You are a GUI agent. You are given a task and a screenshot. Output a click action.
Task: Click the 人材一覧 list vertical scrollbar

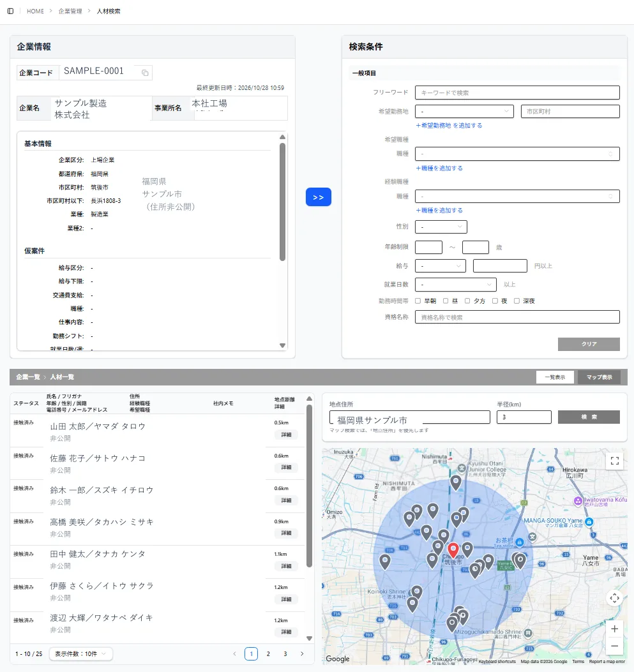pyautogui.click(x=310, y=486)
